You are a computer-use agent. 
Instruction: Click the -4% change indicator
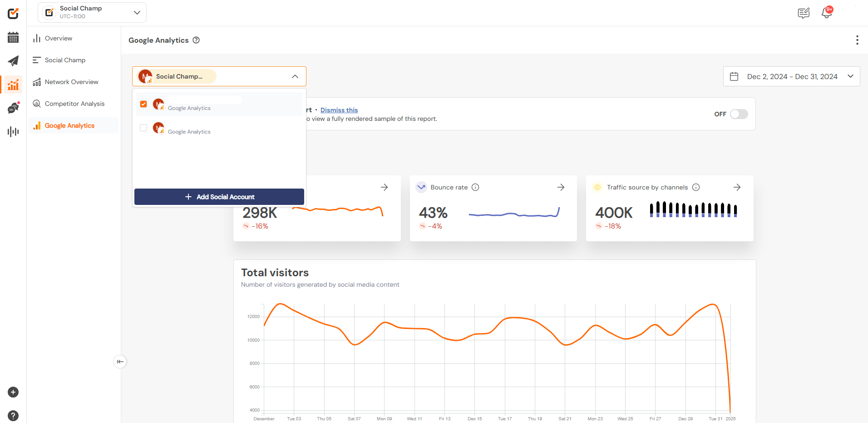(430, 226)
